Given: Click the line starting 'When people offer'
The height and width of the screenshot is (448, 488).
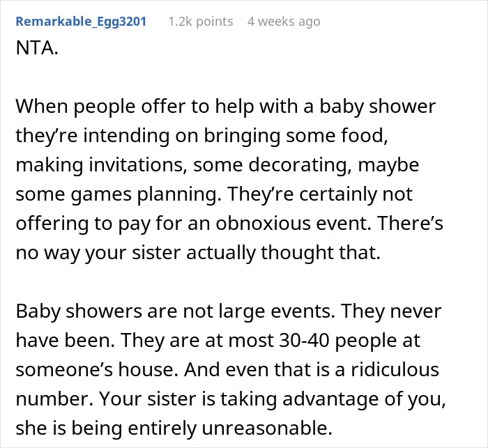Looking at the screenshot, I should (x=226, y=107).
